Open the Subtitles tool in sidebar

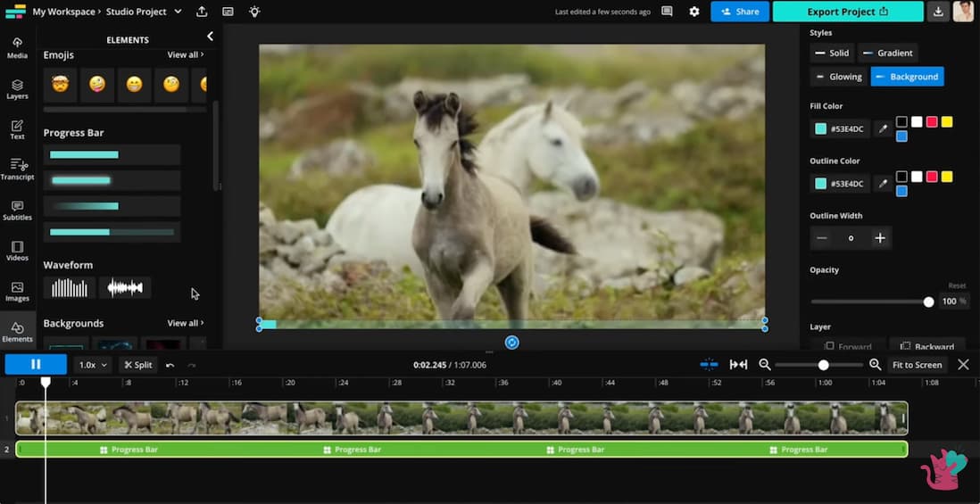(x=17, y=211)
